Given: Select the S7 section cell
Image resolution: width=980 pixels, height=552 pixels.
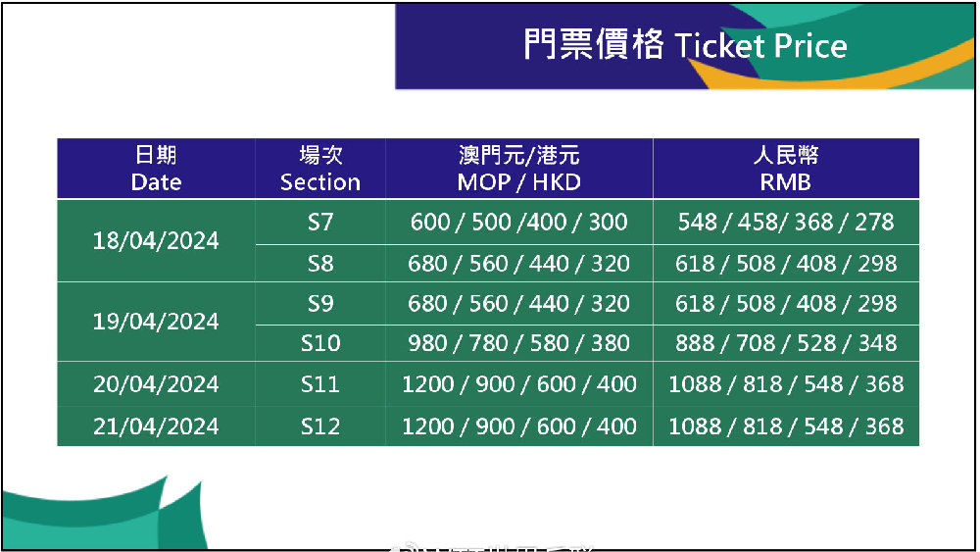Looking at the screenshot, I should (x=320, y=222).
